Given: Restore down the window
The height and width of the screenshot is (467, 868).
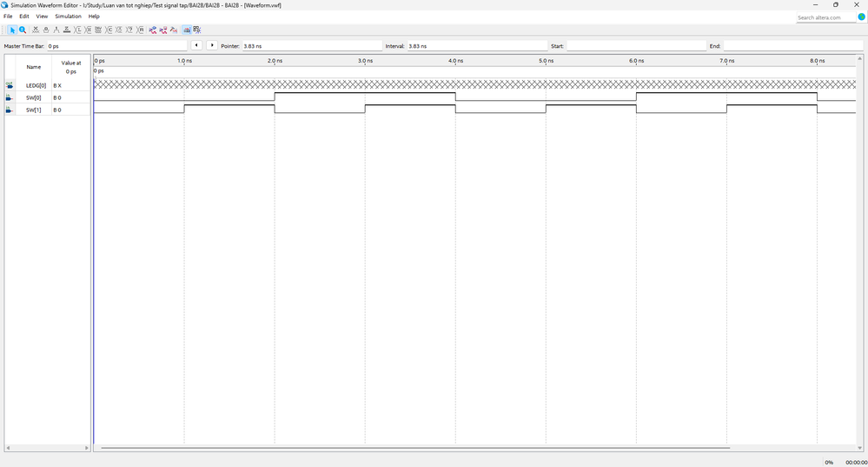Looking at the screenshot, I should (x=836, y=5).
